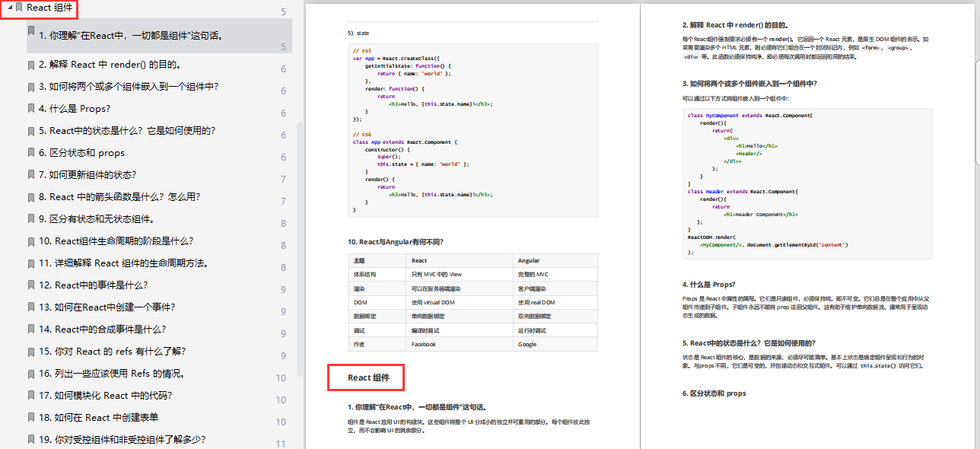
Task: Click bookmark icon for "9. 区分有状态和无状态组件"
Action: click(31, 219)
